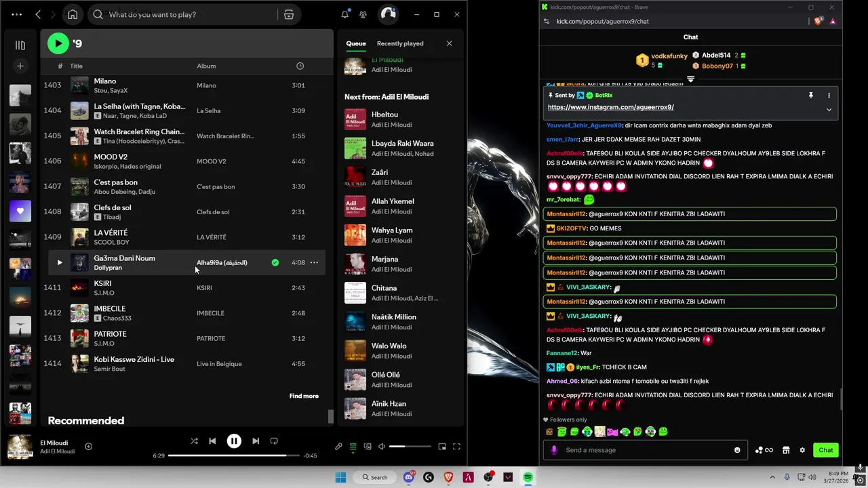The width and height of the screenshot is (868, 488).
Task: Select the track MOOD V2
Action: tap(183, 161)
